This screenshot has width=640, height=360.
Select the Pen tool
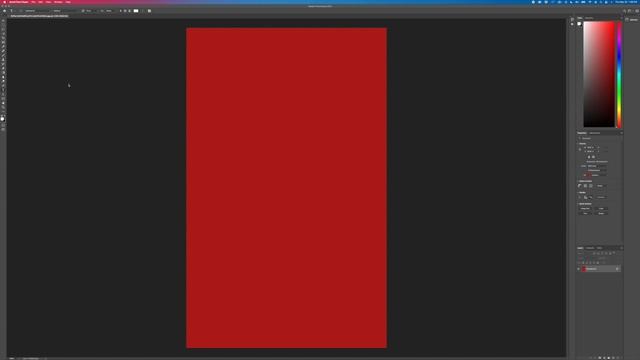(3, 85)
